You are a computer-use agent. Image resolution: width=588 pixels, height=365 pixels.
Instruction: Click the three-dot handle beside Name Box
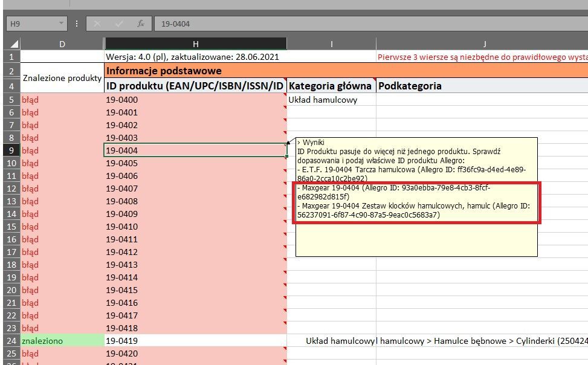coord(77,24)
